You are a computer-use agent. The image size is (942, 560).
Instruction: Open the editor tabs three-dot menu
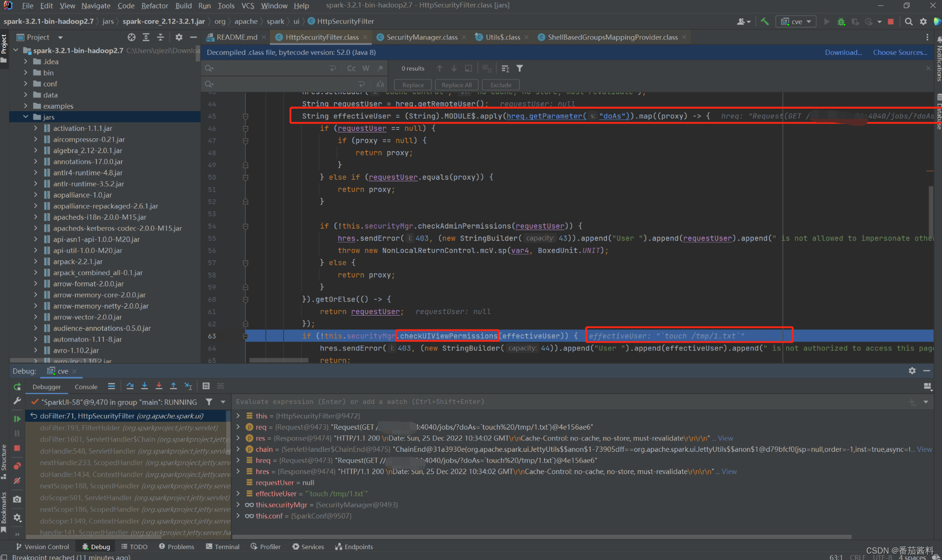click(x=927, y=37)
